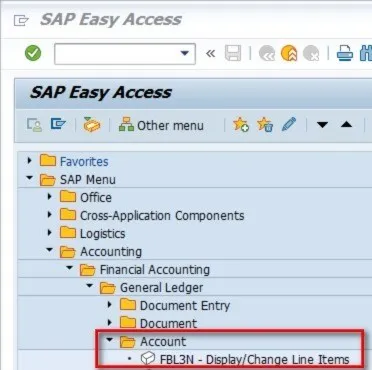Click the Change Favorites pencil icon
This screenshot has width=372, height=370.
coord(289,124)
